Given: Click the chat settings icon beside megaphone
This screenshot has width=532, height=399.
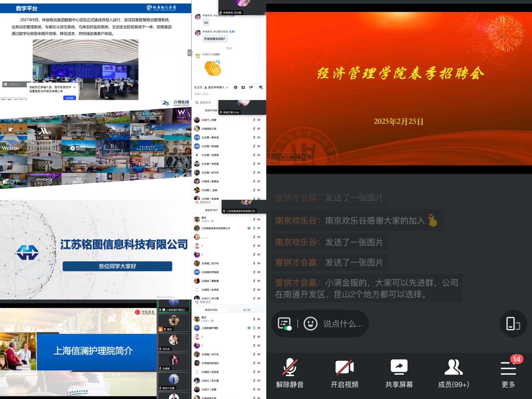Looking at the screenshot, I should 261,87.
